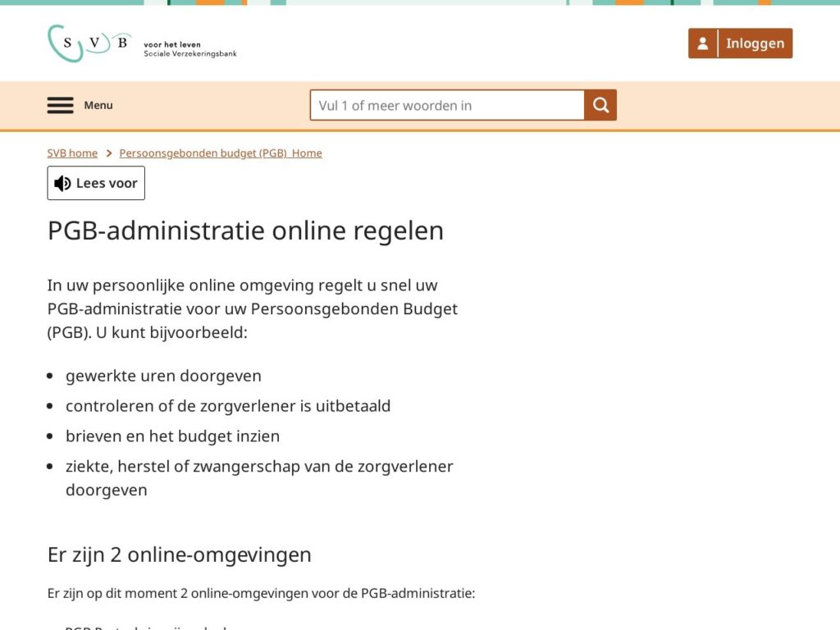This screenshot has width=840, height=630.
Task: Click the speaker icon on Lees voor
Action: (x=62, y=182)
